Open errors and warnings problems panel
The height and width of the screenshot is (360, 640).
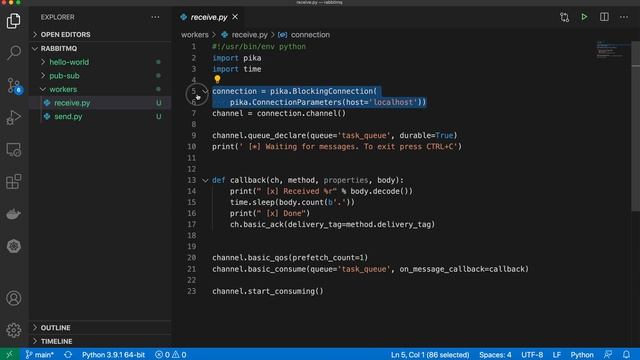(x=171, y=355)
